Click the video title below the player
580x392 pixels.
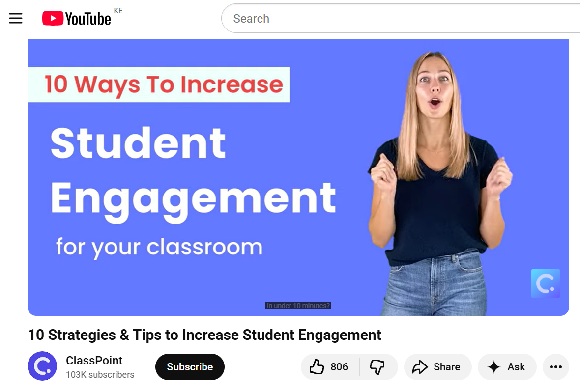[x=204, y=335]
